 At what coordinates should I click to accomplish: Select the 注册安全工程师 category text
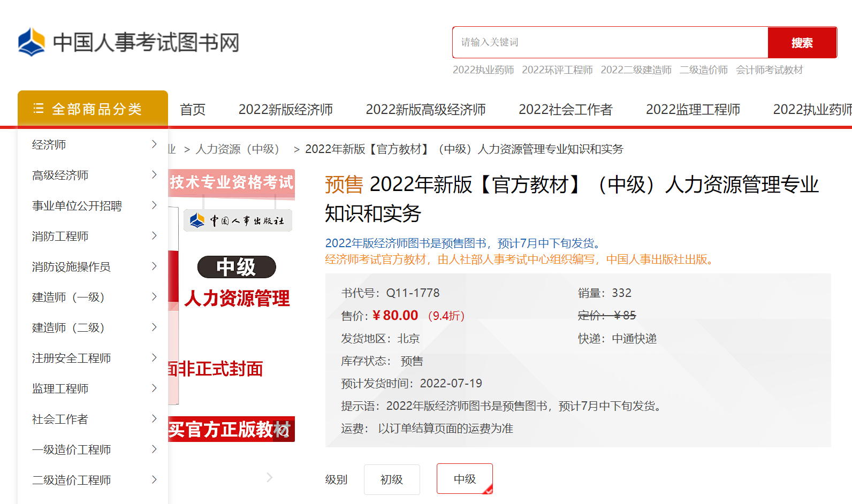tap(72, 358)
